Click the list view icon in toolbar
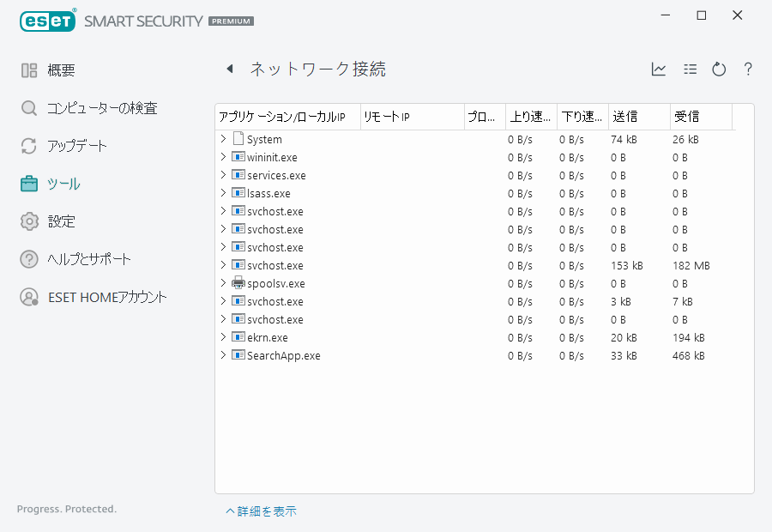Viewport: 772px width, 532px height. click(690, 70)
